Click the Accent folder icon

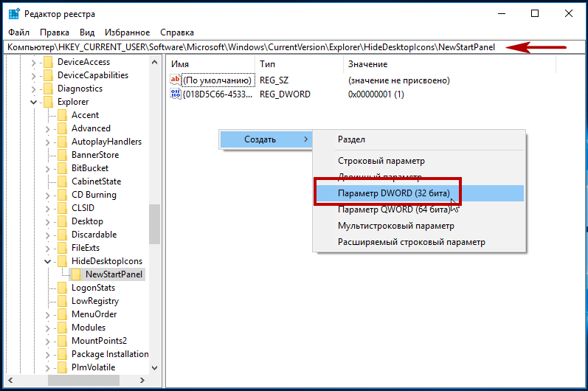click(x=62, y=115)
